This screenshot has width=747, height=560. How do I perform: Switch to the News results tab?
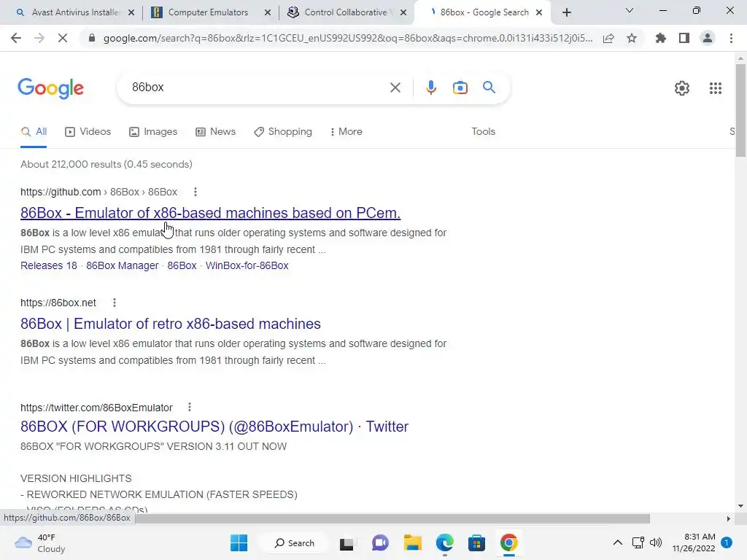(x=216, y=131)
